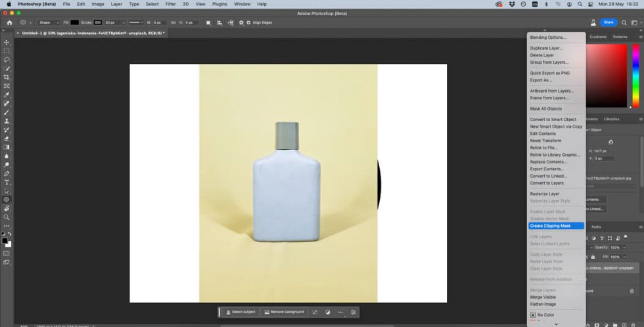Click the search icon beside Share
The width and height of the screenshot is (644, 327).
[624, 22]
